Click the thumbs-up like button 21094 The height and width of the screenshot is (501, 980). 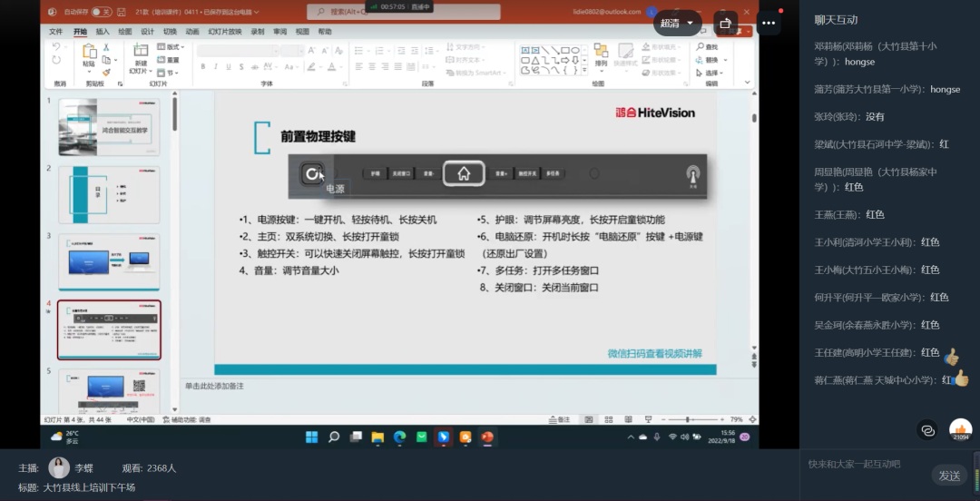(961, 430)
